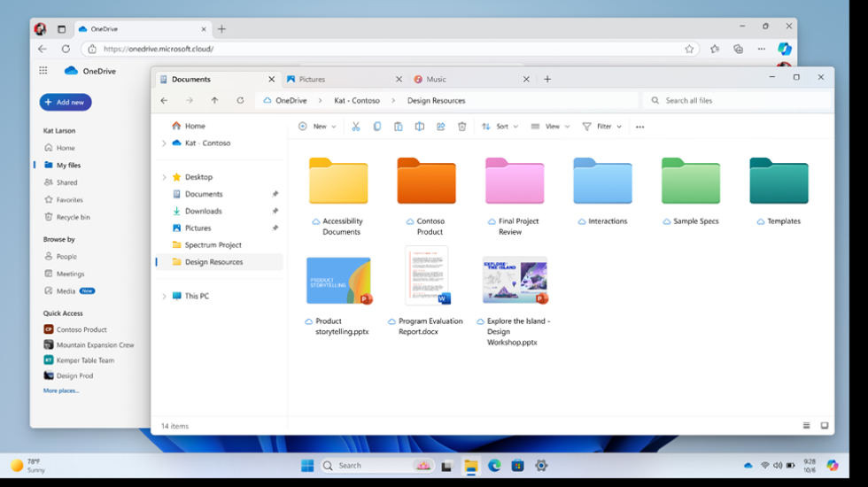868x487 pixels.
Task: Go back in File Explorer navigation
Action: pyautogui.click(x=164, y=101)
